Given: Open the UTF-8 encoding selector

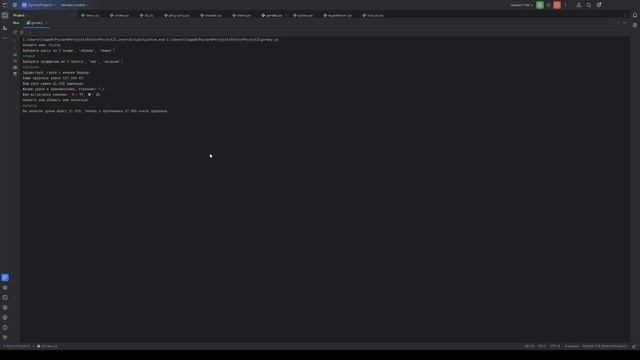Looking at the screenshot, I should (555, 346).
